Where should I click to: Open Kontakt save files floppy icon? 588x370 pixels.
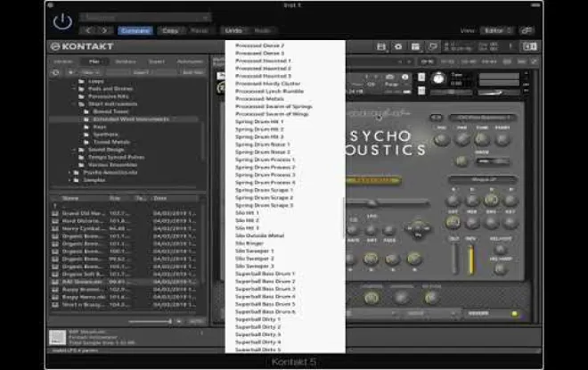pyautogui.click(x=381, y=46)
